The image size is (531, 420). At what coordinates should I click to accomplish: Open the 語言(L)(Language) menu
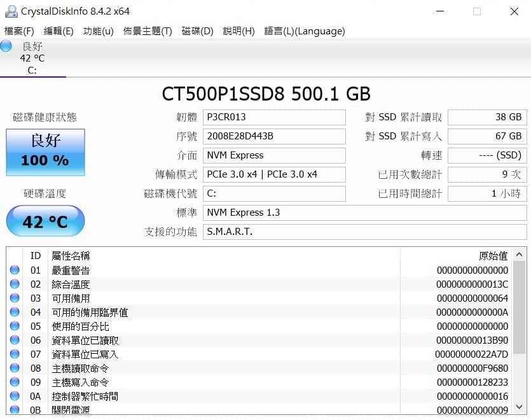[x=305, y=31]
